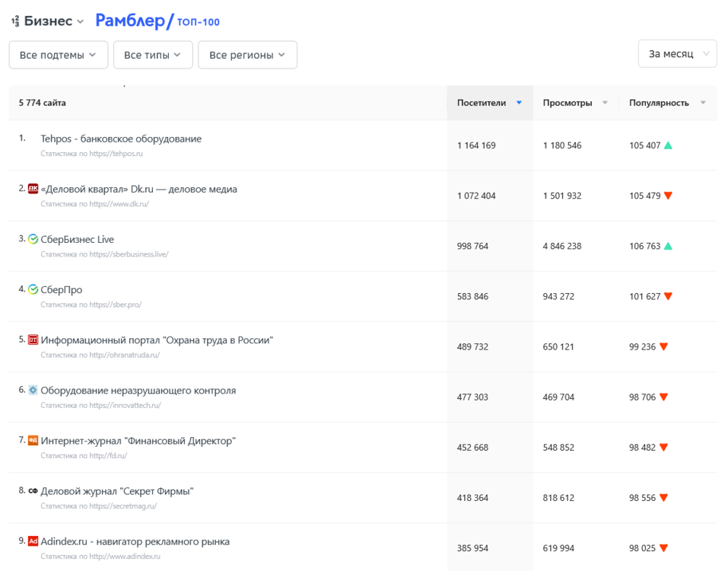The width and height of the screenshot is (728, 571).
Task: Open statistics link for innovattech.ru
Action: [x=100, y=405]
